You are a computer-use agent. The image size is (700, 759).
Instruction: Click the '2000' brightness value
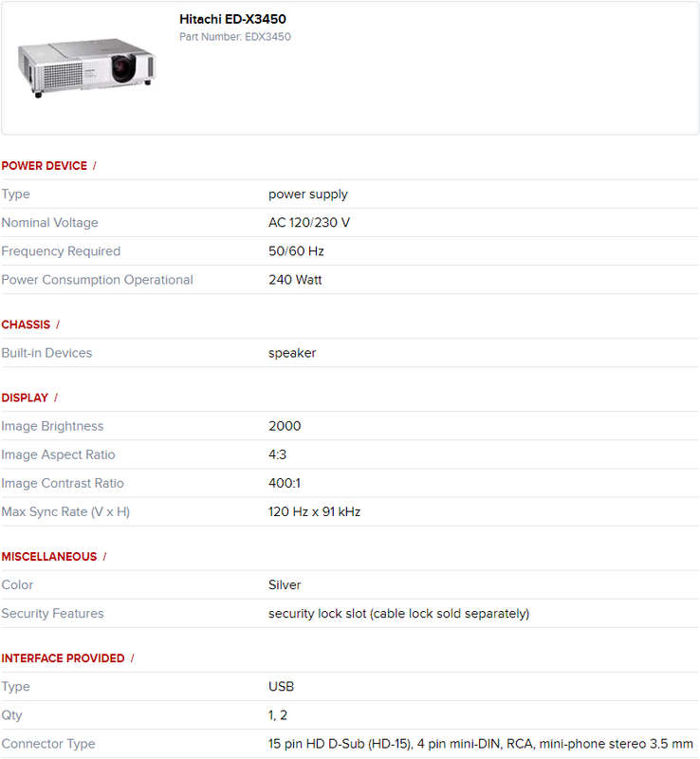(x=285, y=426)
